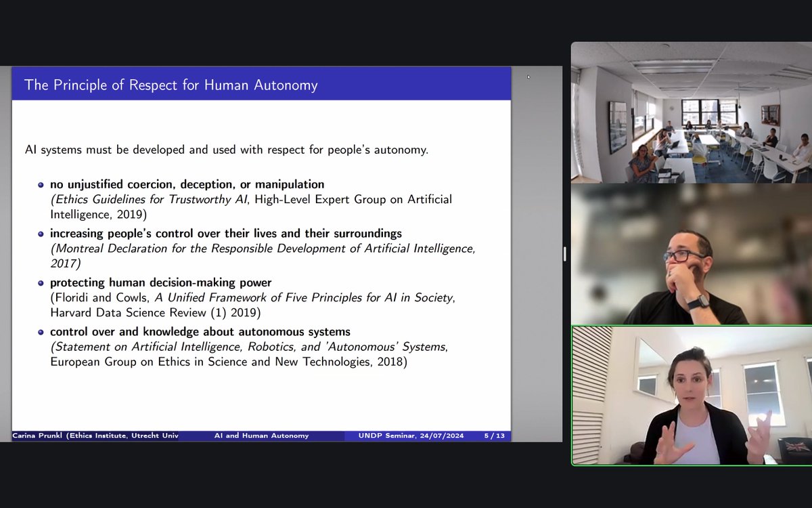Click the slide number '5 / 13'
812x508 pixels.
click(x=495, y=436)
